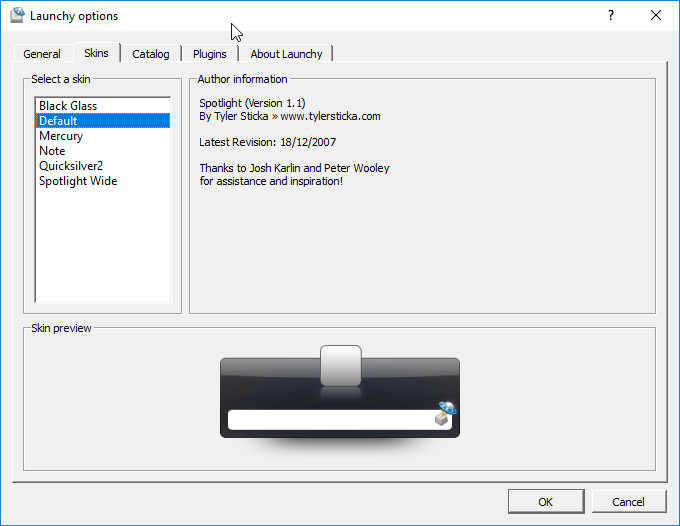Viewport: 680px width, 526px height.
Task: Close the Launchy options window
Action: 656,15
